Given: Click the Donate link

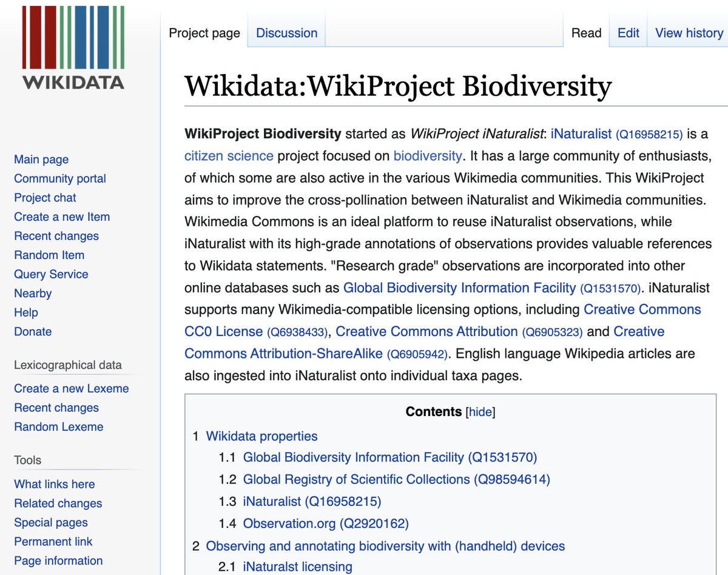Looking at the screenshot, I should click(33, 331).
